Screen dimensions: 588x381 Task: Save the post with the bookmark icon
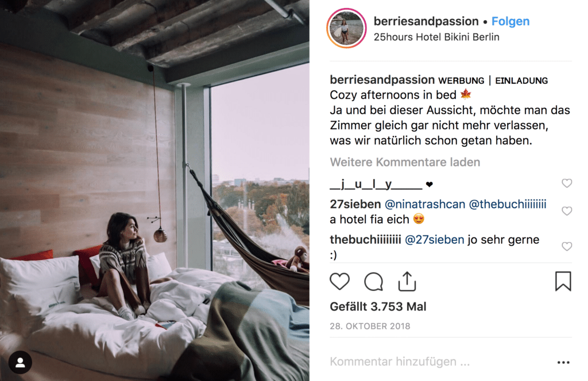(x=563, y=281)
